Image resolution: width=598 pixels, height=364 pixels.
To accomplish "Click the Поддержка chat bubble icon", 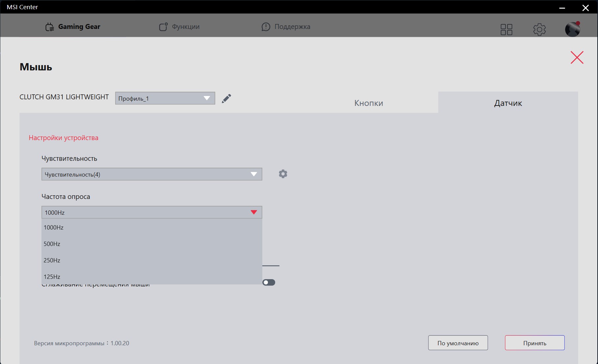I will (x=266, y=27).
